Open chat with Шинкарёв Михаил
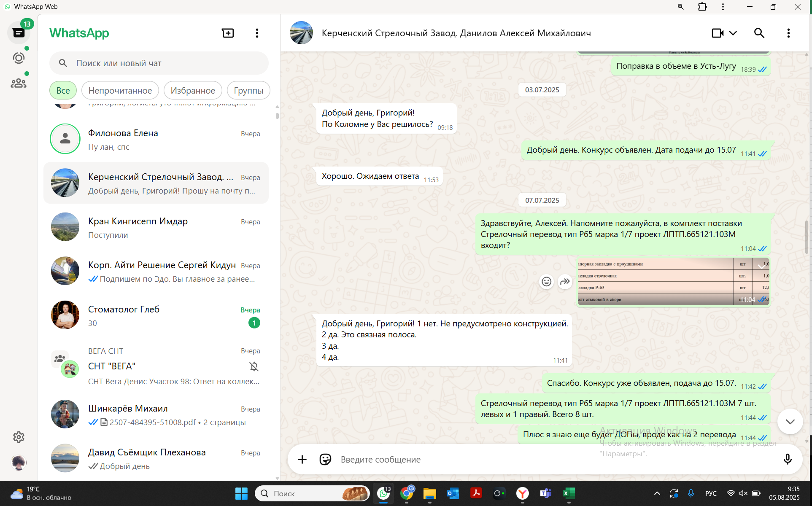Screen dimensions: 812x506 (156, 414)
